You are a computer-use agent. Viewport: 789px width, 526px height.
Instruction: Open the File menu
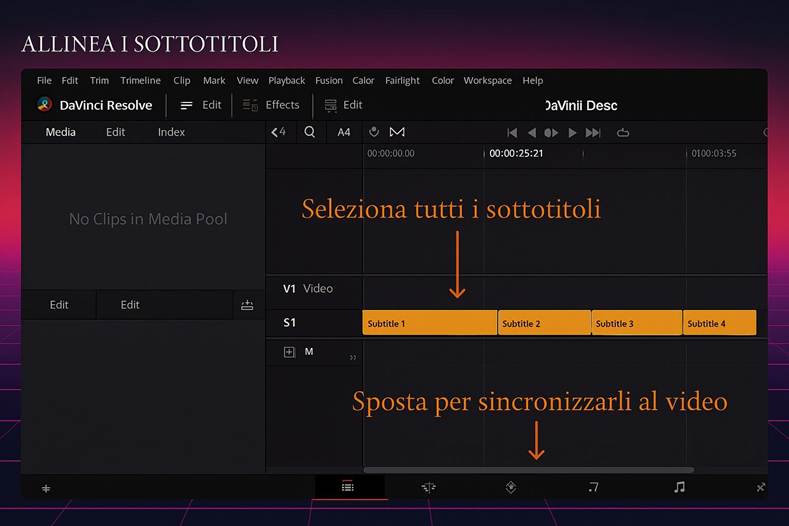44,81
